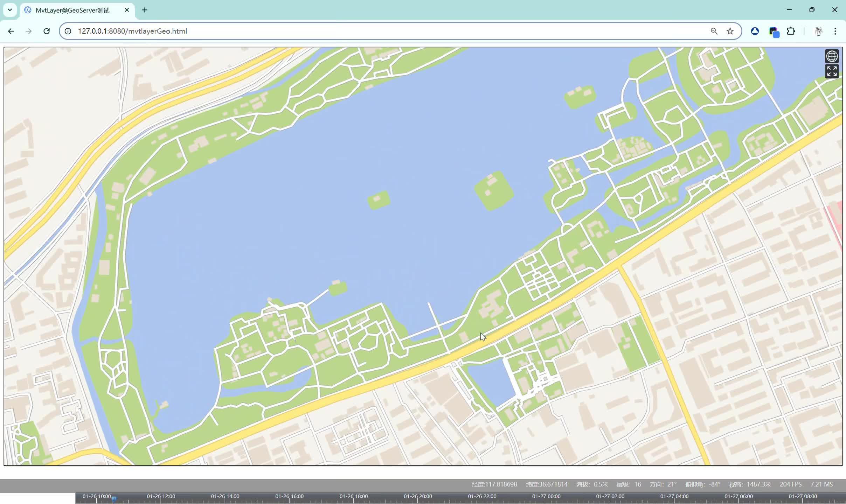Open the tab search chevron dropdown

coord(9,10)
